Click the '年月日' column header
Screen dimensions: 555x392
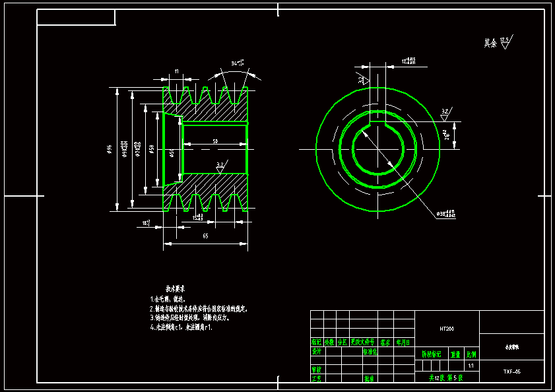pos(403,342)
